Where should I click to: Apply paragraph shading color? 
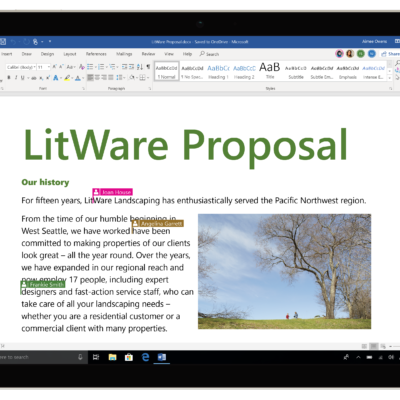point(132,78)
